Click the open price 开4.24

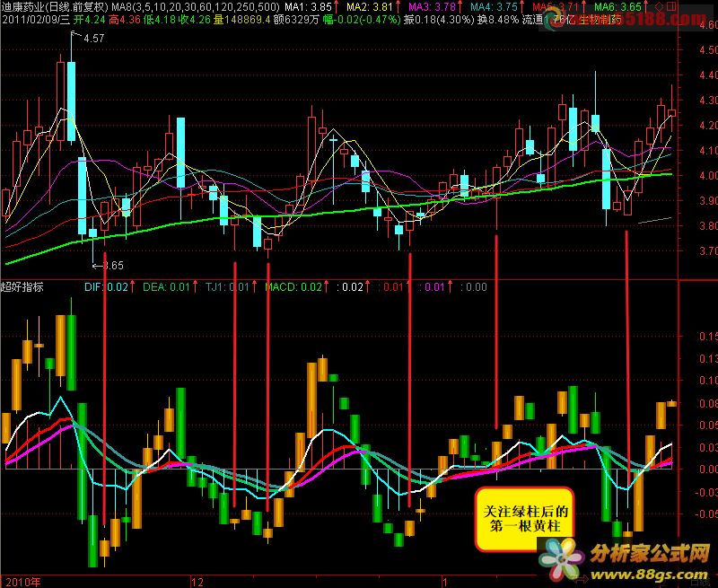click(89, 20)
